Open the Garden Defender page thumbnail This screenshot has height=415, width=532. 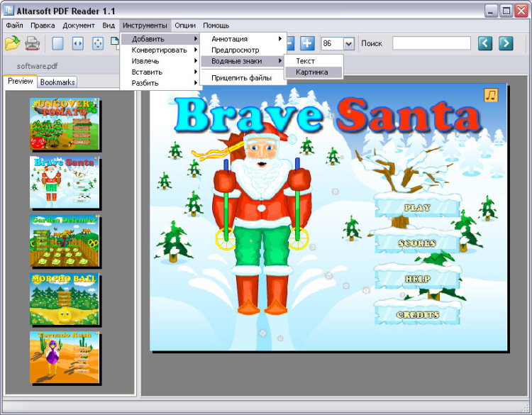pyautogui.click(x=64, y=241)
